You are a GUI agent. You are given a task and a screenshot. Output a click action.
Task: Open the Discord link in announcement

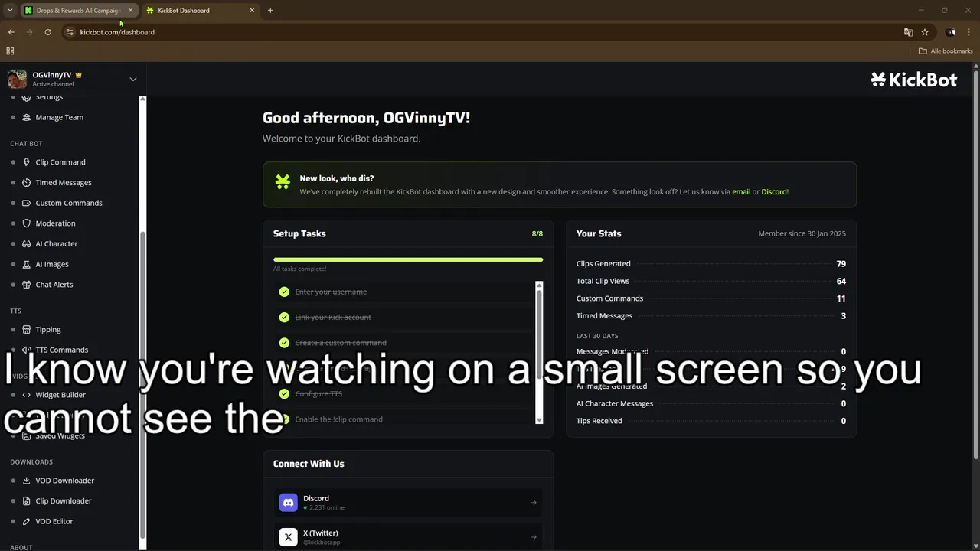pos(773,192)
